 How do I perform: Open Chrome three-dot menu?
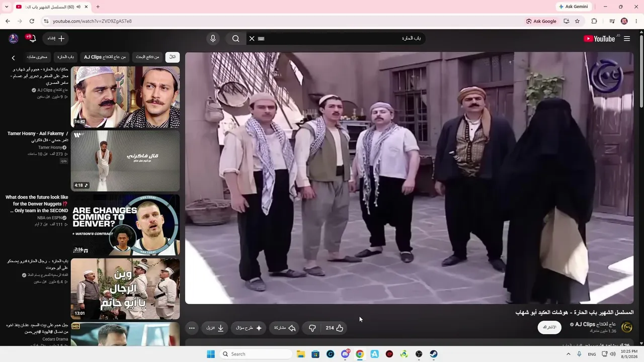(636, 21)
